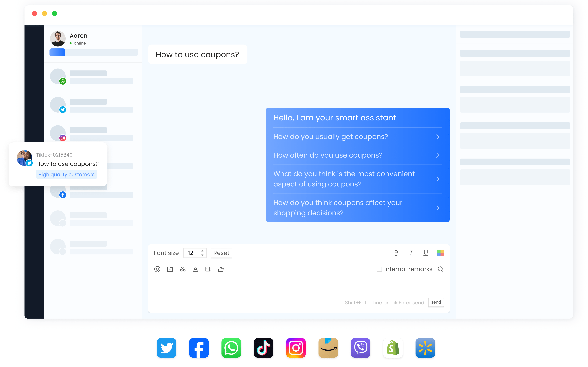This screenshot has width=588, height=367.
Task: Enable the Internal remarks checkbox
Action: tap(379, 269)
